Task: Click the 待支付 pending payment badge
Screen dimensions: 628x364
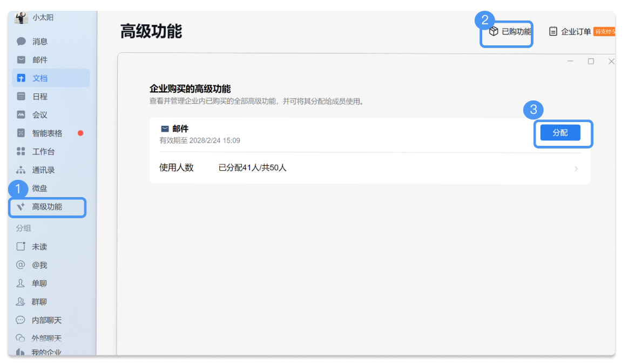Action: click(606, 31)
